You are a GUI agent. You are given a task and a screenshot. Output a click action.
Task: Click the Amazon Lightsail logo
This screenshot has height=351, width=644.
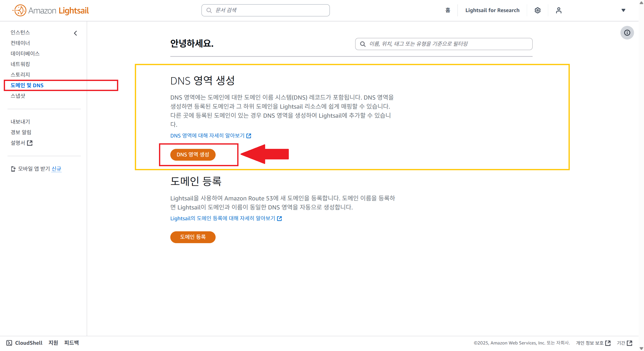(51, 10)
